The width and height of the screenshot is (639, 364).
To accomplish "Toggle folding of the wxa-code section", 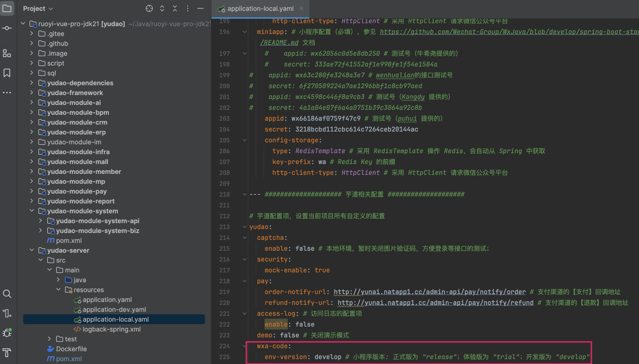I will (245, 346).
